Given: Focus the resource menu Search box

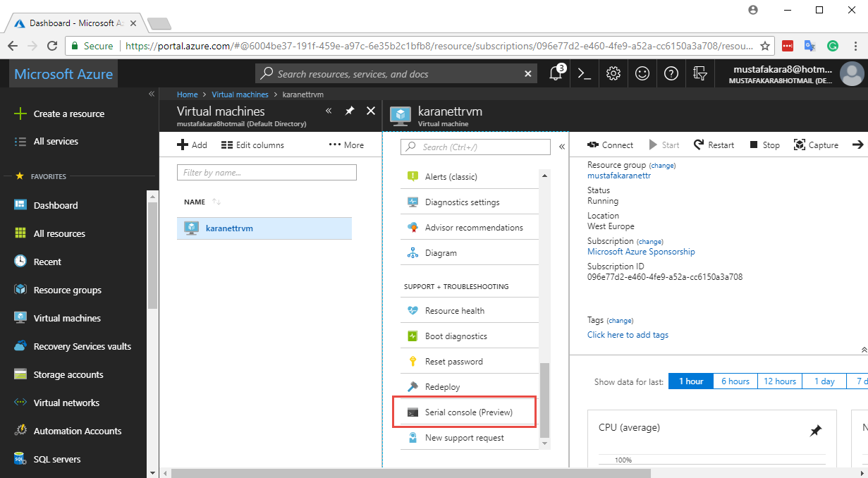Looking at the screenshot, I should tap(475, 147).
